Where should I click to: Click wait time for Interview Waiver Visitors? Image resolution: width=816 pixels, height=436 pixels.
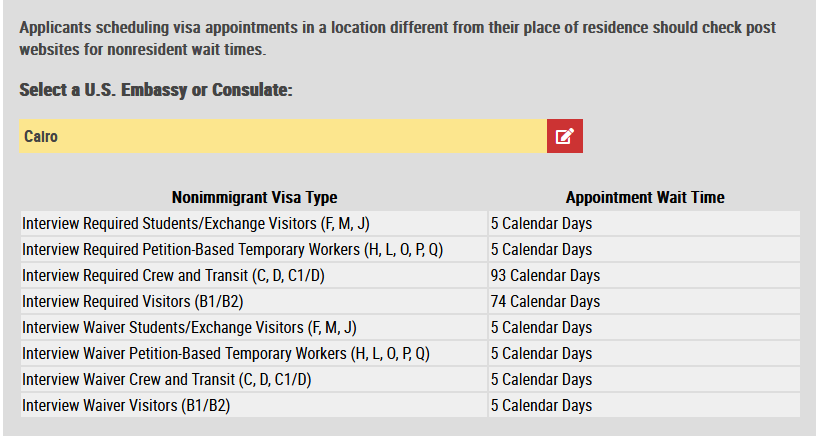coord(541,405)
